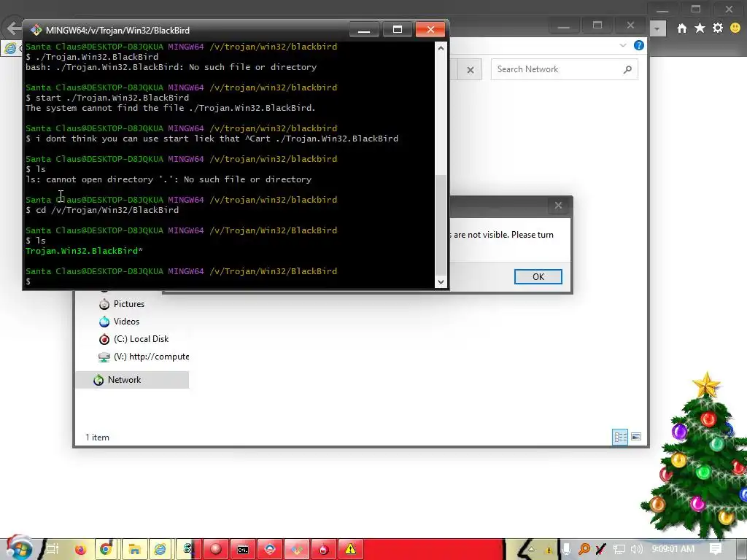Screen dimensions: 747x560
Task: Click the yellow warning triangle taskbar icon
Action: (x=351, y=550)
